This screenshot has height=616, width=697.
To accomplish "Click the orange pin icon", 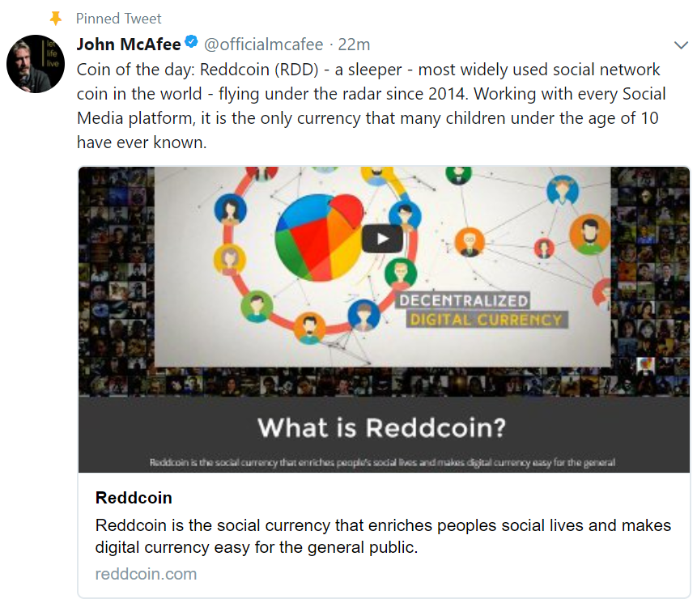I will point(56,18).
